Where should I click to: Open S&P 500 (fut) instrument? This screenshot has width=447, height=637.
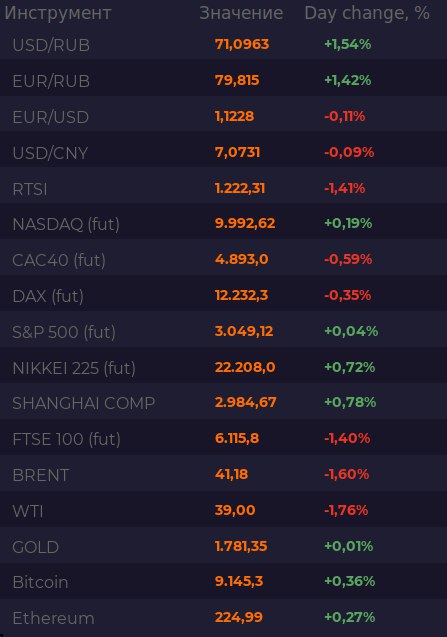[x=224, y=332]
